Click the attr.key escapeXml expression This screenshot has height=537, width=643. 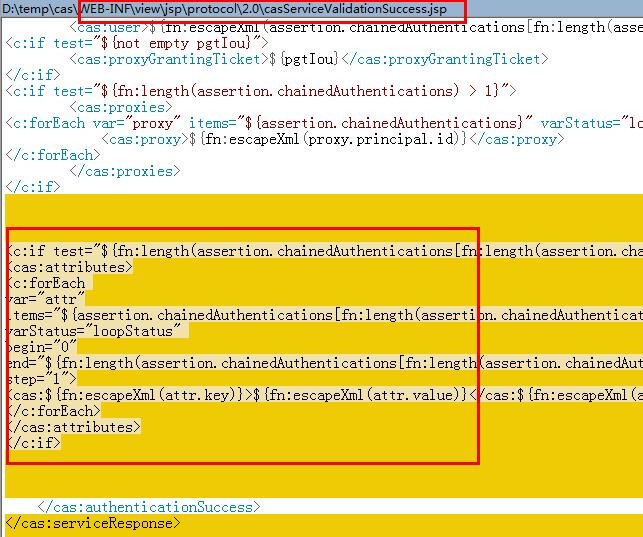point(145,395)
